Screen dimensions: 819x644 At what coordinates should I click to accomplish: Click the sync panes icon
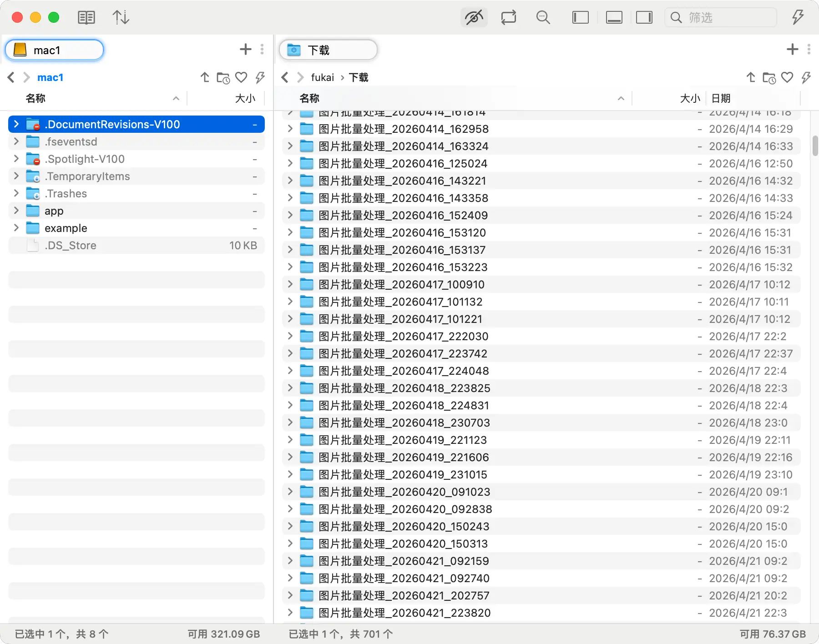point(508,18)
